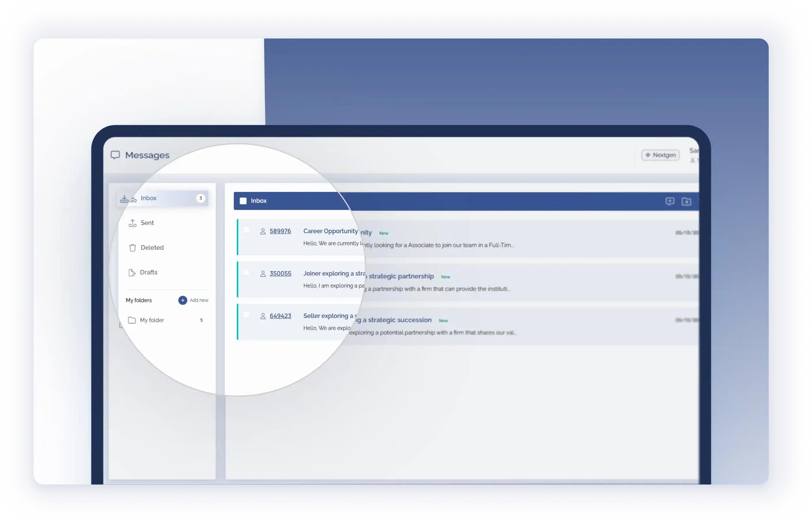
Task: Open sender link 350055
Action: click(281, 274)
